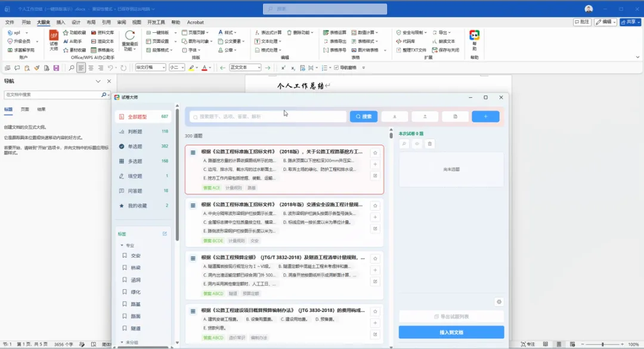Viewport: 644px width, 349px height.
Task: Click the blue 搜索 button
Action: 364,117
